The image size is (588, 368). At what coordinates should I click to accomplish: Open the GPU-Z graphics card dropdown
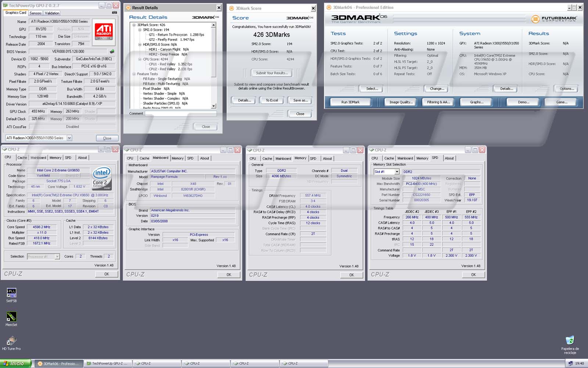69,138
